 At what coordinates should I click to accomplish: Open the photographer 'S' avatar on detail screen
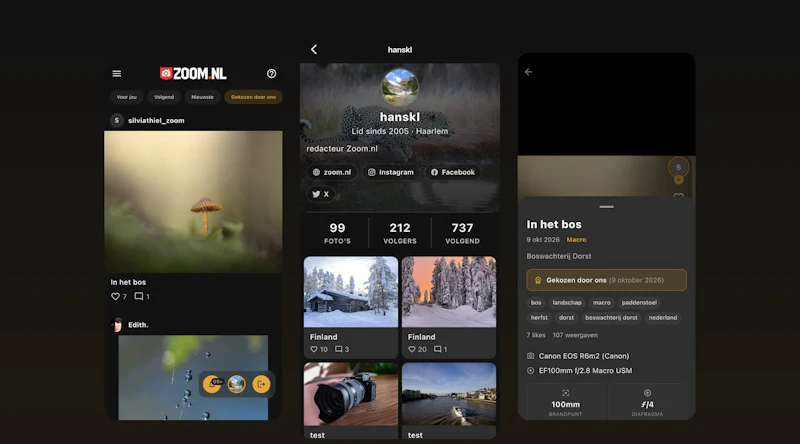click(679, 167)
